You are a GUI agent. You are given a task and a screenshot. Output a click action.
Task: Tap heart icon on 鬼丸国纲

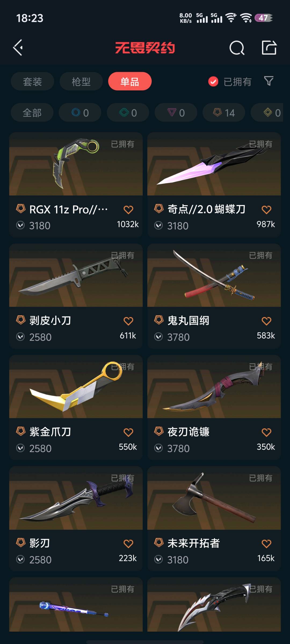tap(266, 321)
